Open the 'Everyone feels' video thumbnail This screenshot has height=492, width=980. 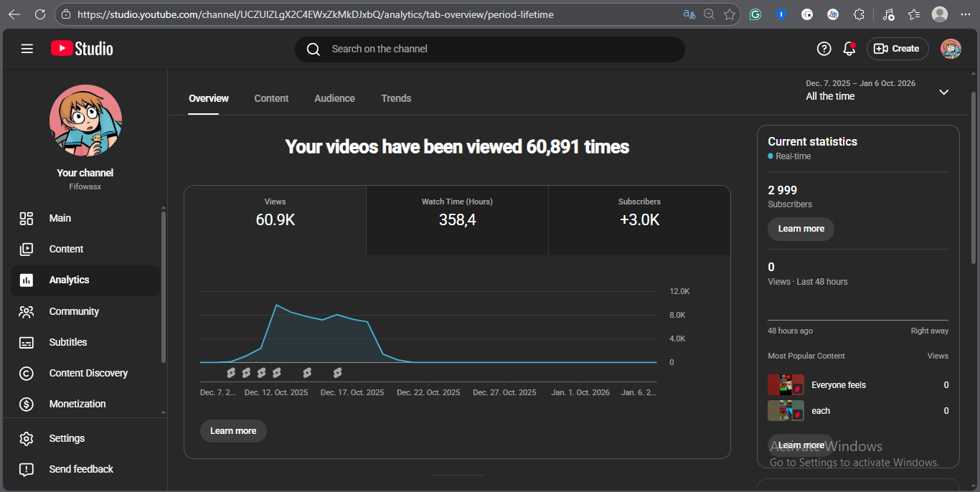[x=786, y=385]
